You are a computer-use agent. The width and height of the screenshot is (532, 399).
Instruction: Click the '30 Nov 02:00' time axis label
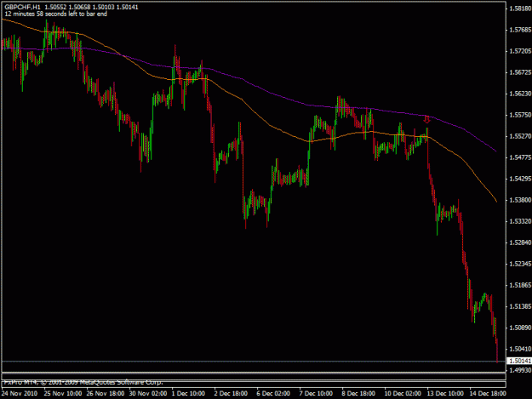coord(148,393)
